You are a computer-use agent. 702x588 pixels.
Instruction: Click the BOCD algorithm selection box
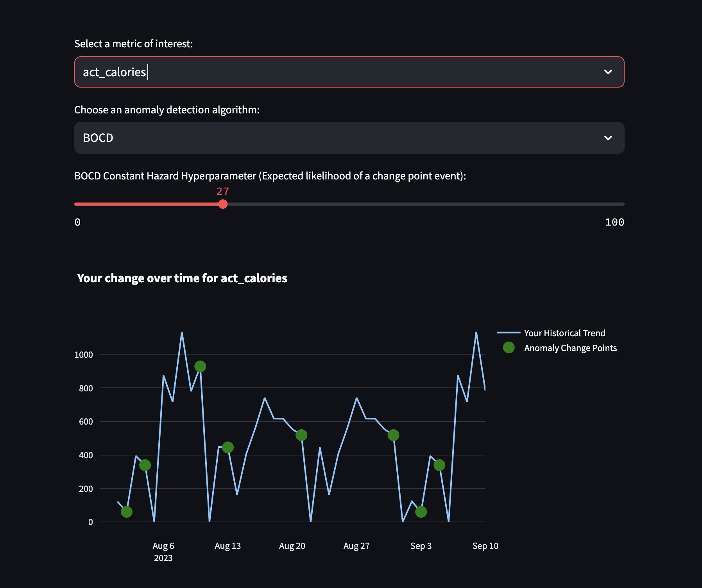point(349,138)
